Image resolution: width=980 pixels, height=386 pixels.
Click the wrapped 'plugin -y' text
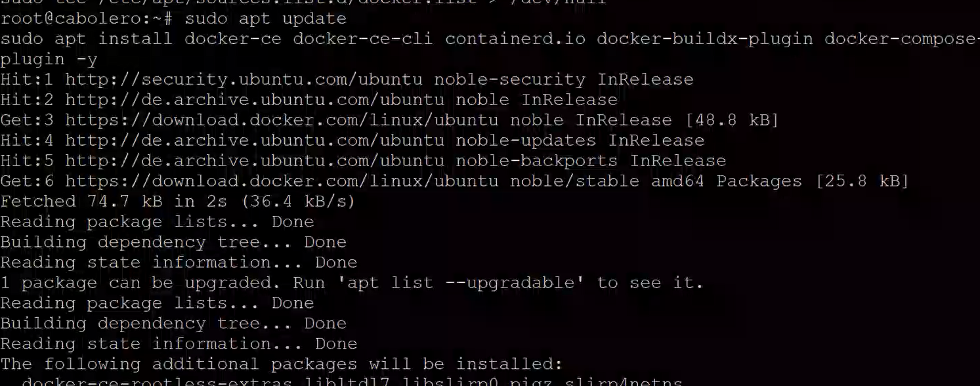[49, 59]
